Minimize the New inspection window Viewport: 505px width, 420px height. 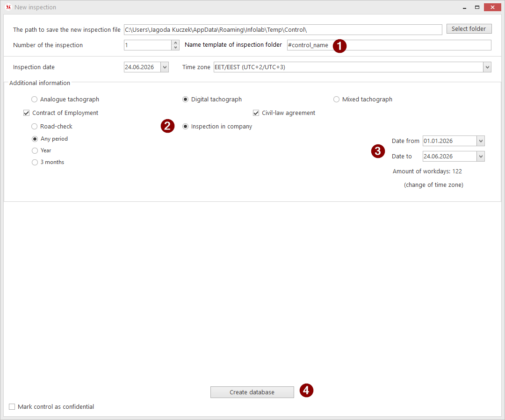click(464, 7)
